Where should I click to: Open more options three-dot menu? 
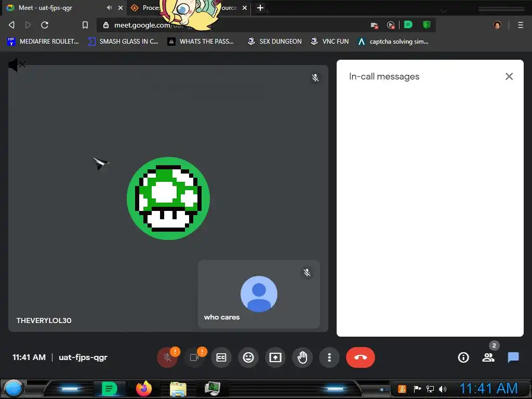(x=329, y=357)
